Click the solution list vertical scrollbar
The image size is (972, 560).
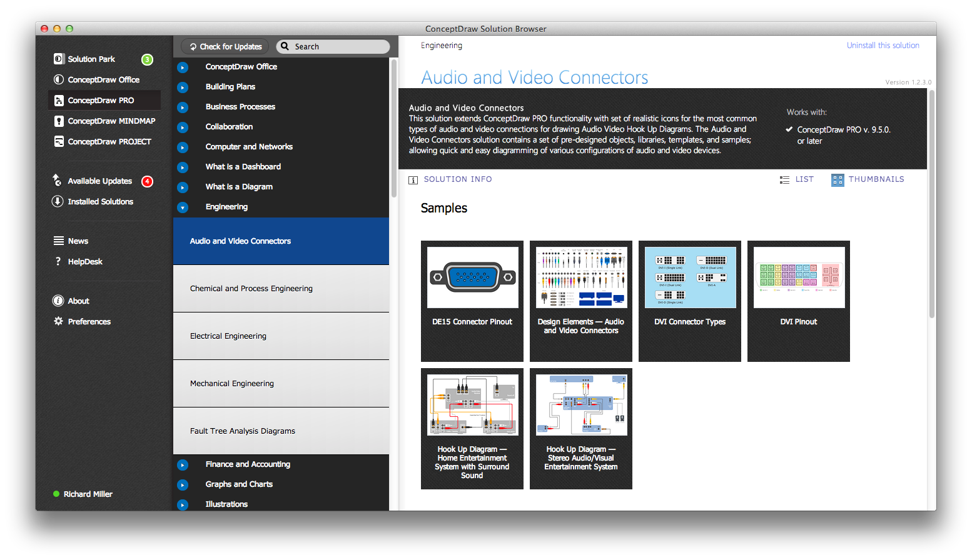394,128
